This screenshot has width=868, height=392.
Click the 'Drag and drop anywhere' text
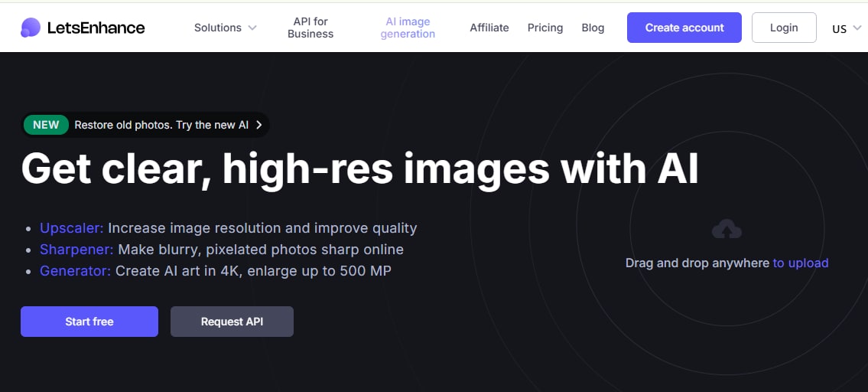[697, 263]
